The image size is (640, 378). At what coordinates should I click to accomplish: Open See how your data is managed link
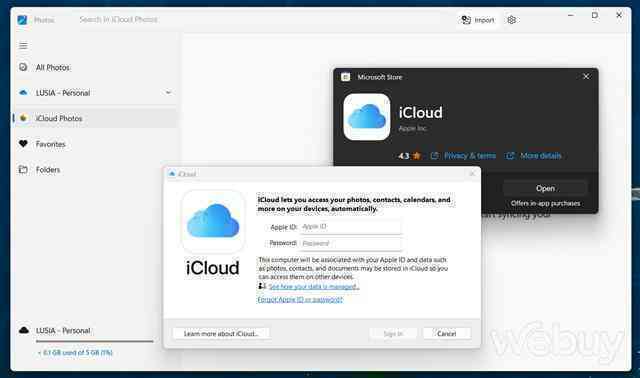313,287
